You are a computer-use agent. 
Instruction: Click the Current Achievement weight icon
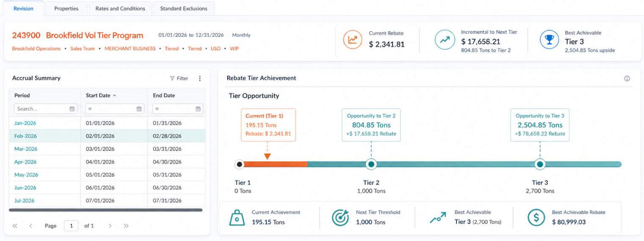click(x=237, y=218)
